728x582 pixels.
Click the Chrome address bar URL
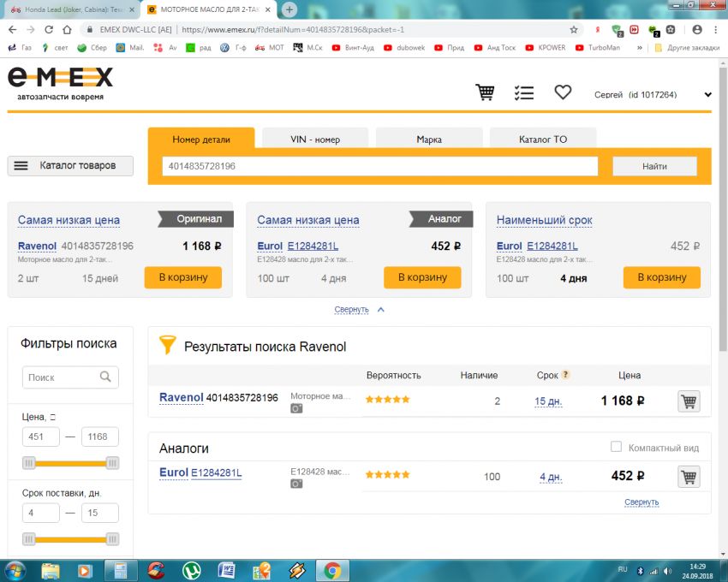pos(293,30)
